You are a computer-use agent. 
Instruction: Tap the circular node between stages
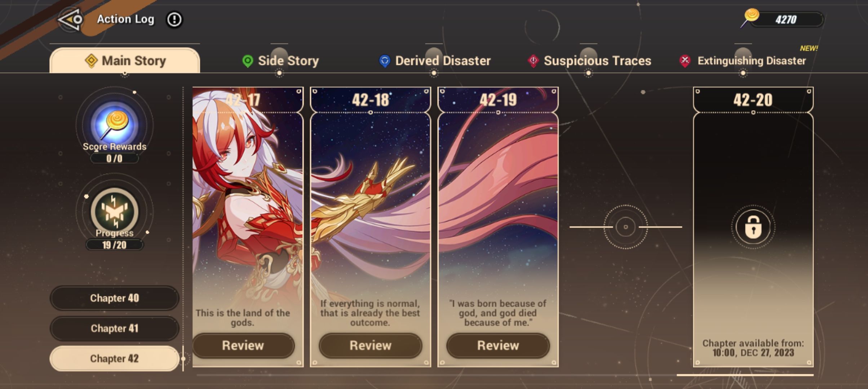(625, 227)
